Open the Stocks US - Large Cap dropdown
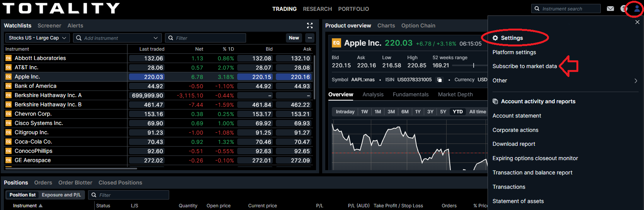644x210 pixels. click(37, 38)
